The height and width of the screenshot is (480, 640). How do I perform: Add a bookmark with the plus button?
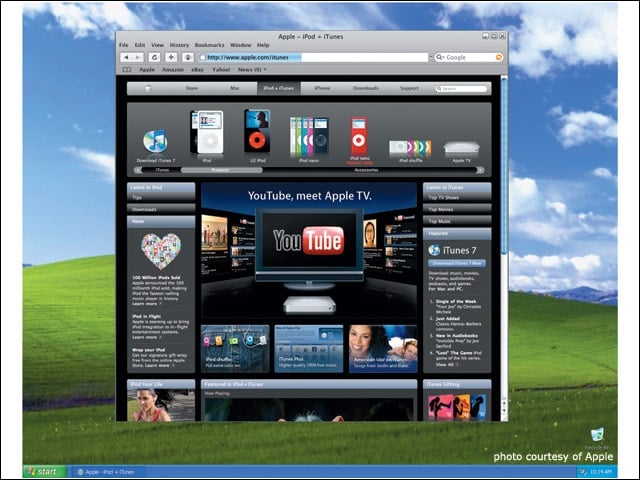coord(171,58)
